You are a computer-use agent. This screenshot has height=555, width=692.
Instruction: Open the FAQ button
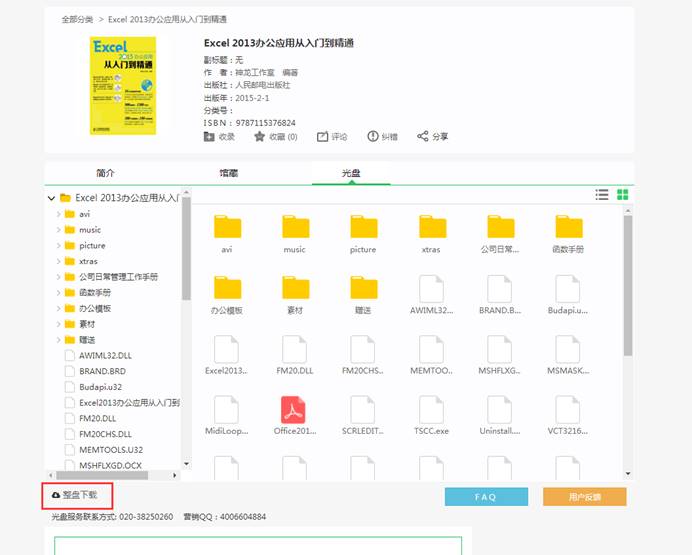(486, 497)
